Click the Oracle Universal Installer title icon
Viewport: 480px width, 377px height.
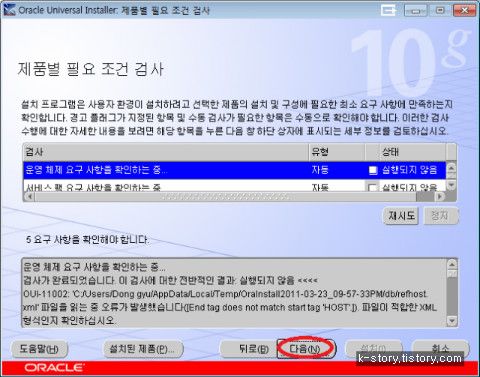(9, 10)
